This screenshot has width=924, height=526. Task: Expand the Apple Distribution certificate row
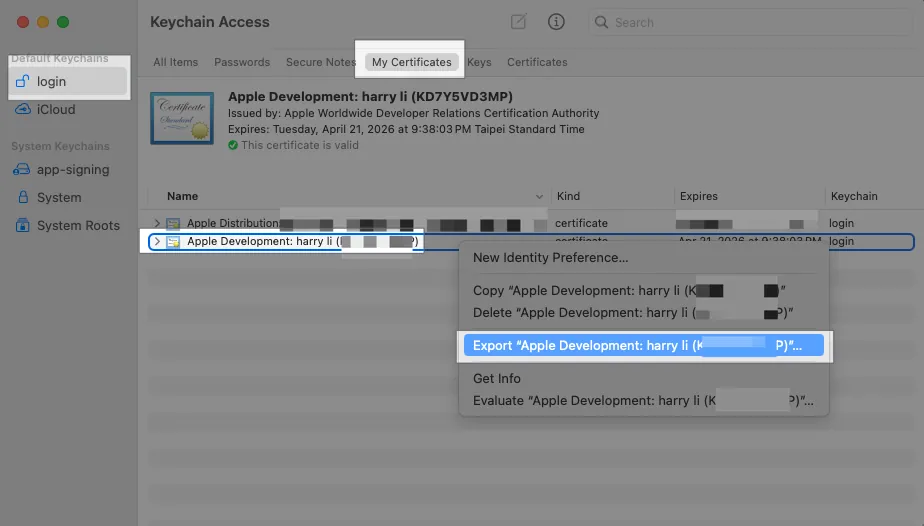157,223
